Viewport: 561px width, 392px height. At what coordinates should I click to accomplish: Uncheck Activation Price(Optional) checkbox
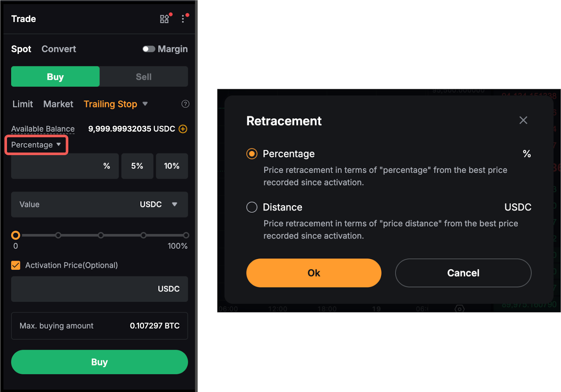coord(16,266)
